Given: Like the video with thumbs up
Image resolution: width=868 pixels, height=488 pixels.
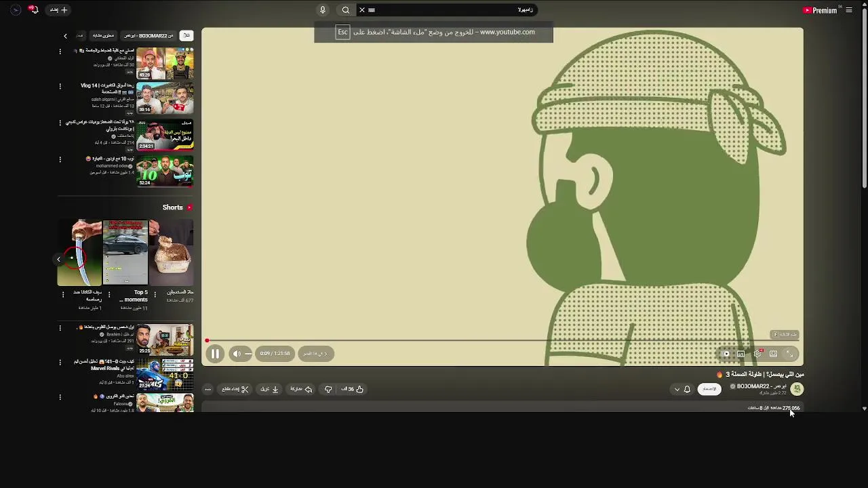Looking at the screenshot, I should pyautogui.click(x=353, y=389).
